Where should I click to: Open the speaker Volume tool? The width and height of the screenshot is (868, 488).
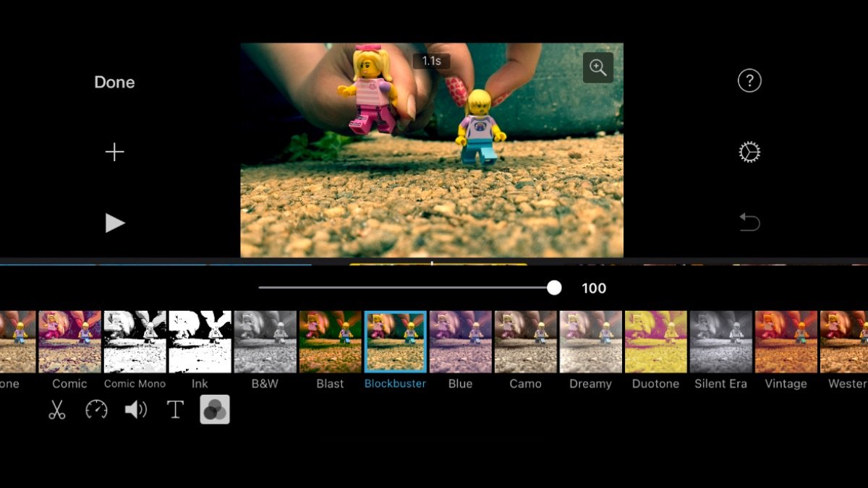pyautogui.click(x=135, y=410)
